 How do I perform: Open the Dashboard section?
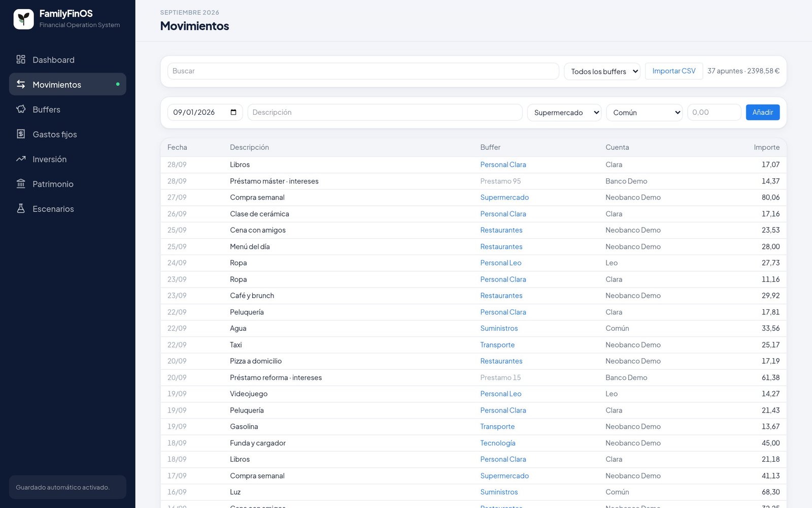(x=67, y=59)
